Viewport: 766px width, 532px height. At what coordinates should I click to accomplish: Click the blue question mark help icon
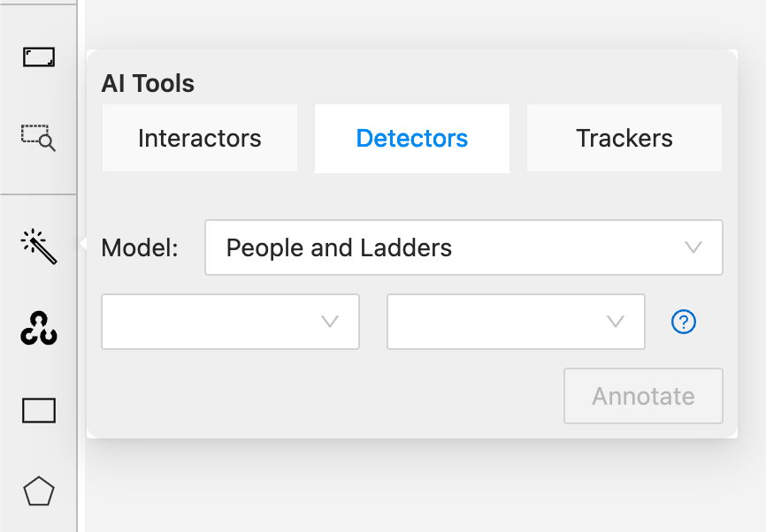click(x=684, y=322)
